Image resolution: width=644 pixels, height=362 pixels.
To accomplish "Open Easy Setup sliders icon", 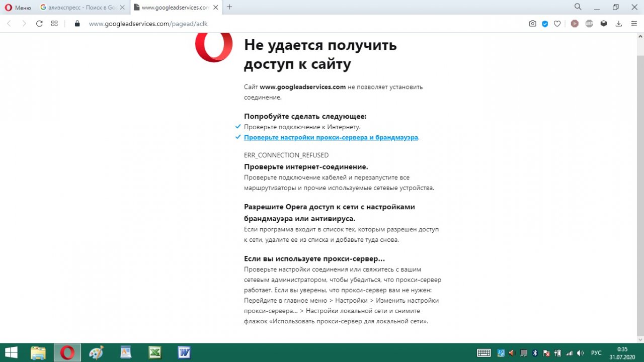I will (x=634, y=24).
